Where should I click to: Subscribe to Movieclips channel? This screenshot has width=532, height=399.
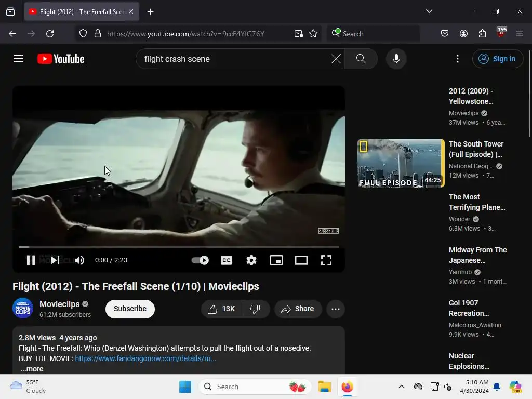pyautogui.click(x=130, y=309)
